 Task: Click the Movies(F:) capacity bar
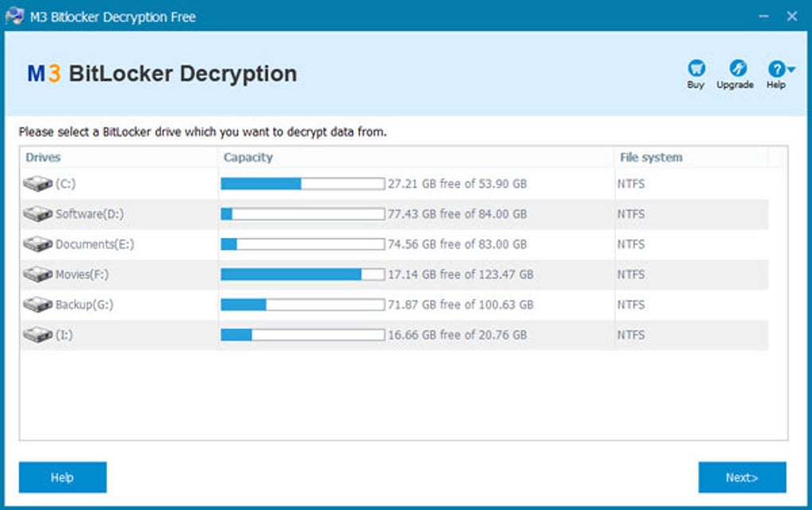tap(303, 274)
